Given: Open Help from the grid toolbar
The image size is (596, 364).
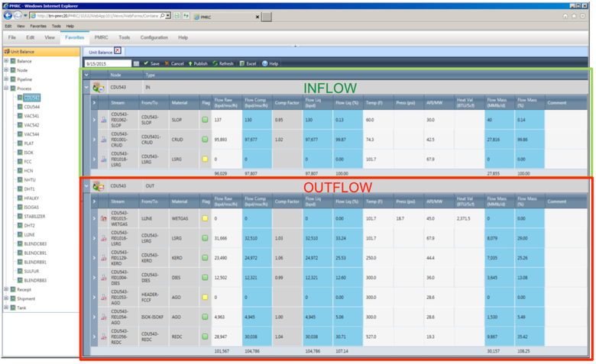Looking at the screenshot, I should 265,63.
